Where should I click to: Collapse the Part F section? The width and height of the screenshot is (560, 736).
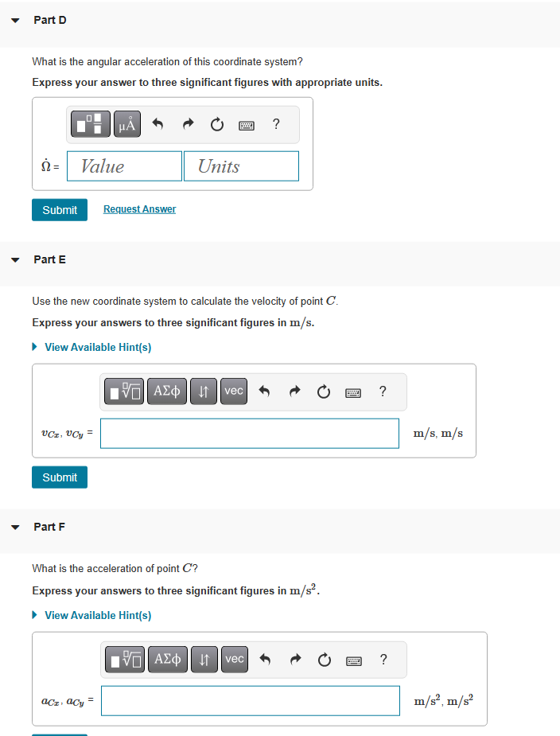coord(14,527)
